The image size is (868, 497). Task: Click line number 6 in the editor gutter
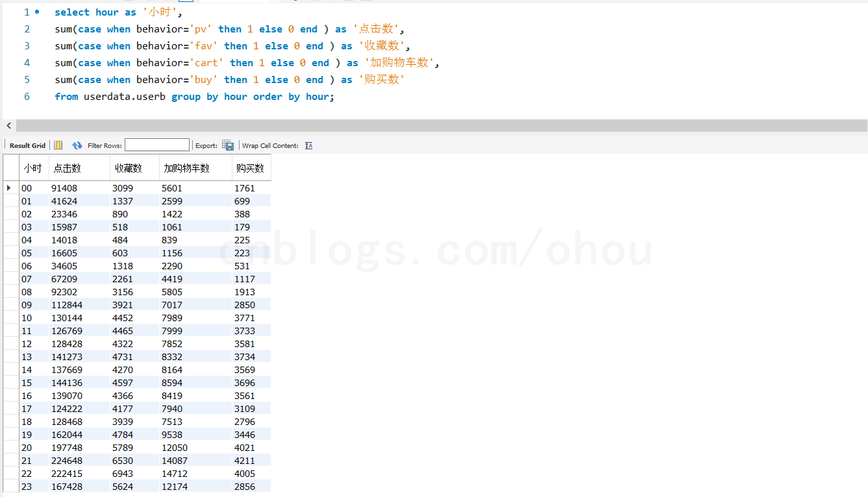[x=27, y=96]
